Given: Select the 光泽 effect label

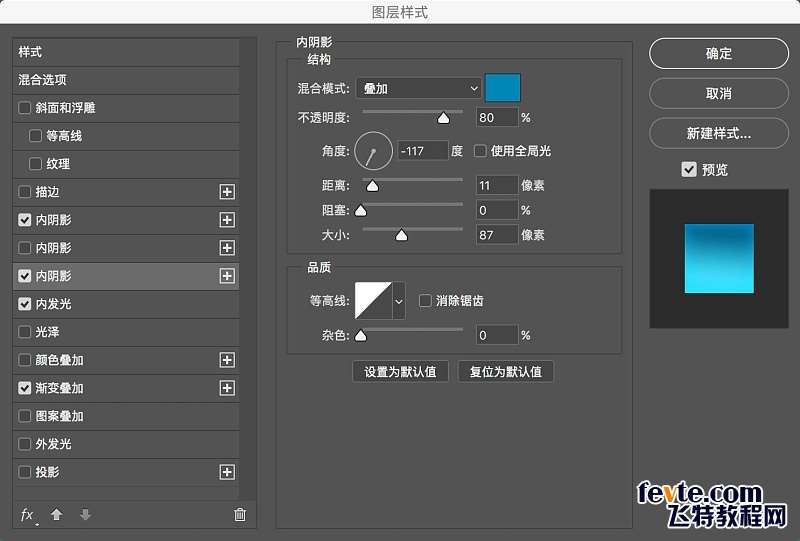Looking at the screenshot, I should pos(47,332).
